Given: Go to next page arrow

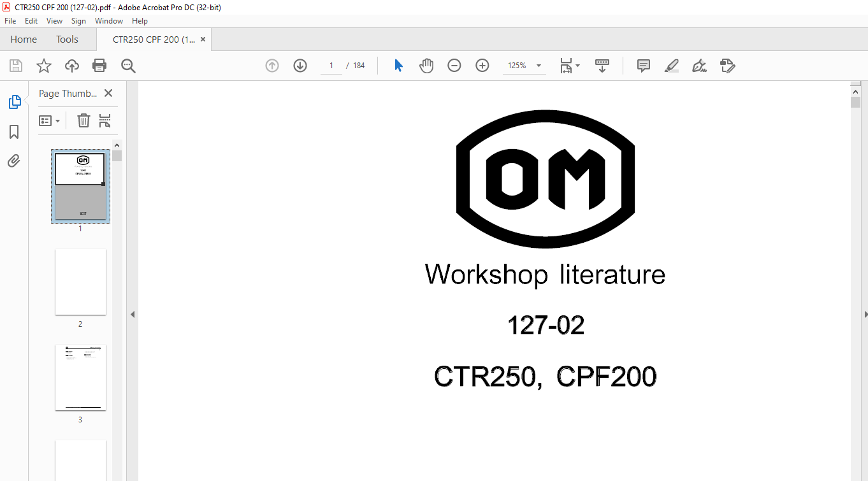Looking at the screenshot, I should 300,66.
